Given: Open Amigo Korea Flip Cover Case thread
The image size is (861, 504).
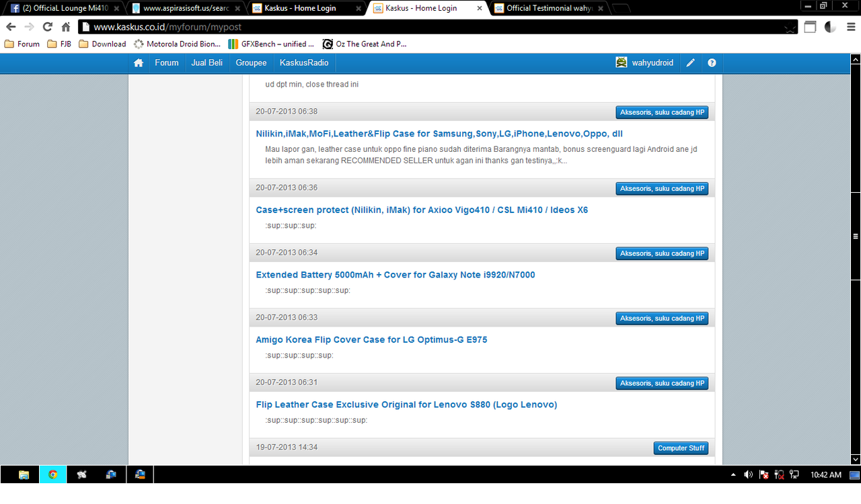Looking at the screenshot, I should click(x=371, y=340).
